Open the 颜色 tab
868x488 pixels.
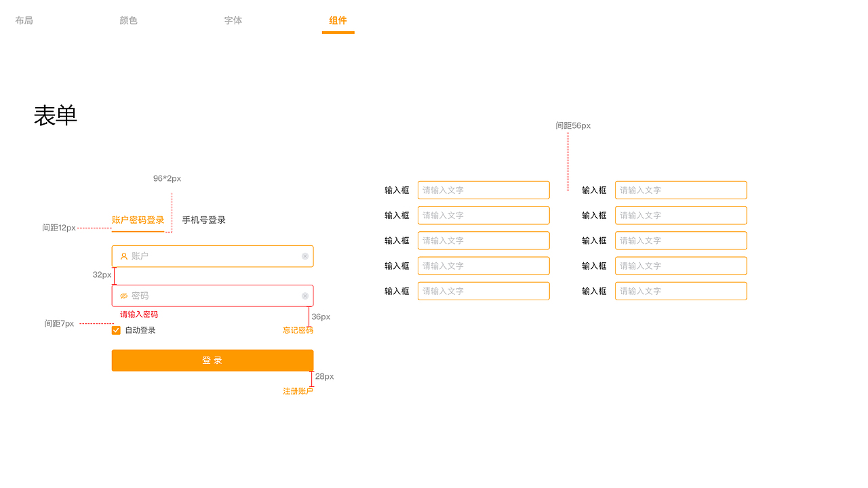[x=128, y=20]
